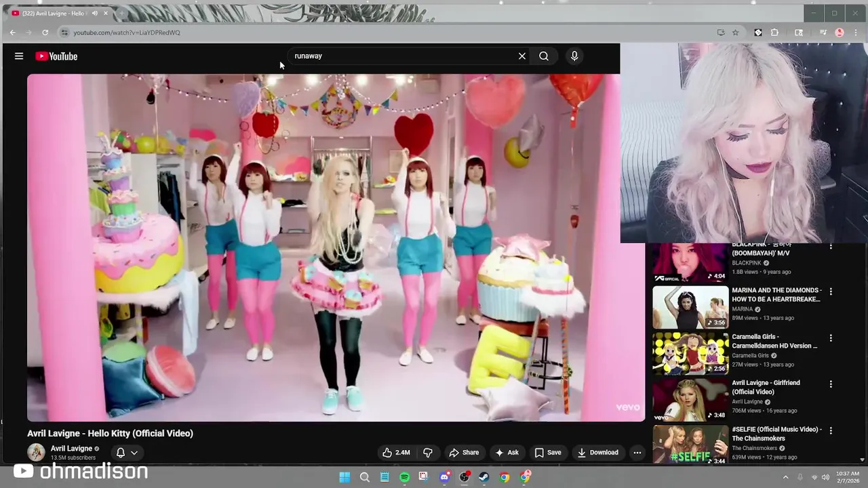Open options menu for Marina video
This screenshot has height=488, width=868.
831,291
